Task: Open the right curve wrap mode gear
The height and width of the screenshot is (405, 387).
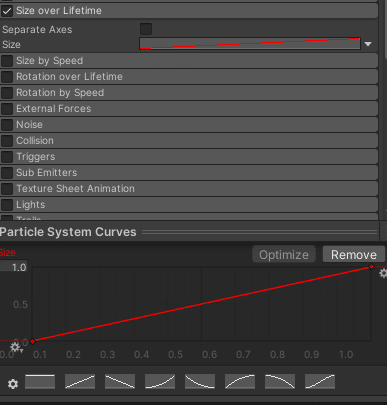Action: point(383,273)
